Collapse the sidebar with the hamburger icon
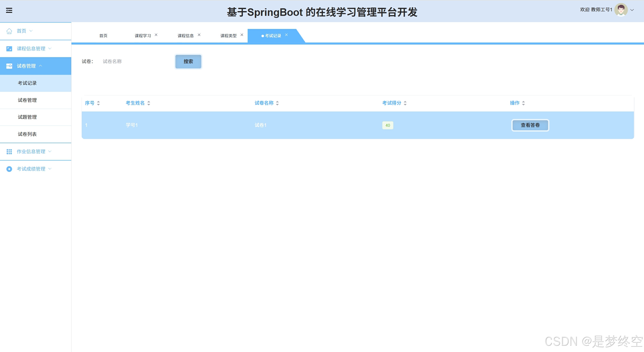The image size is (644, 352). 9,11
